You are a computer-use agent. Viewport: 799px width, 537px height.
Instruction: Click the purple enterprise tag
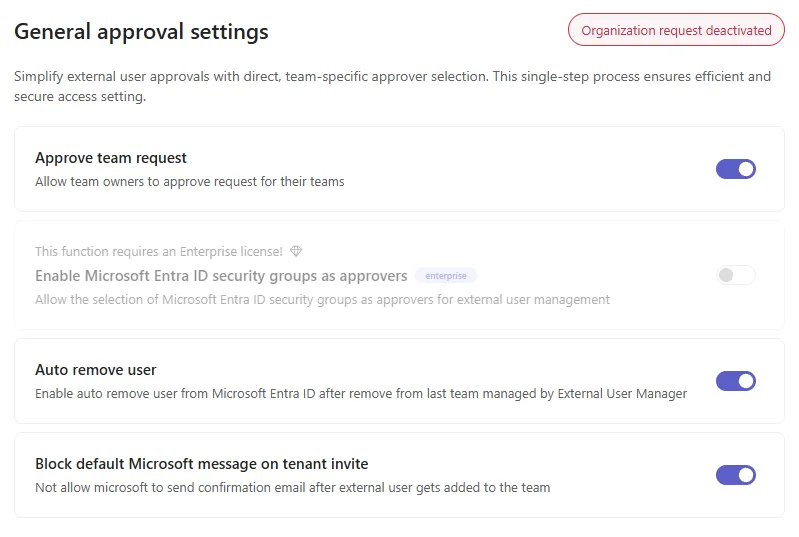pos(446,276)
